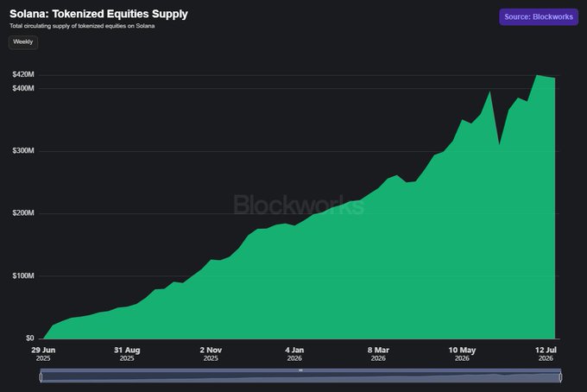Click the 31 Aug 2025 date label
This screenshot has width=587, height=392.
(127, 354)
